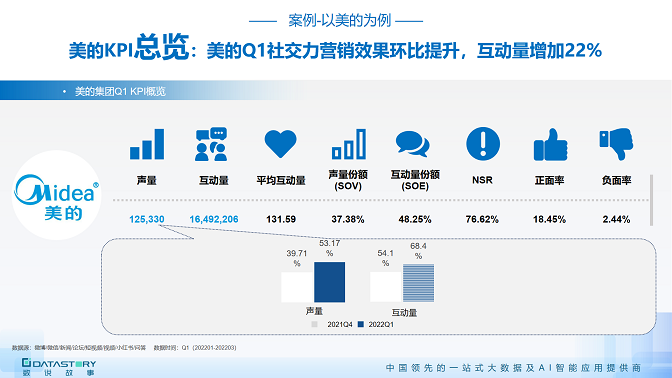Click the speech bubbles icon above 互动量份额
Screen dimensions: 672x378
pyautogui.click(x=412, y=144)
